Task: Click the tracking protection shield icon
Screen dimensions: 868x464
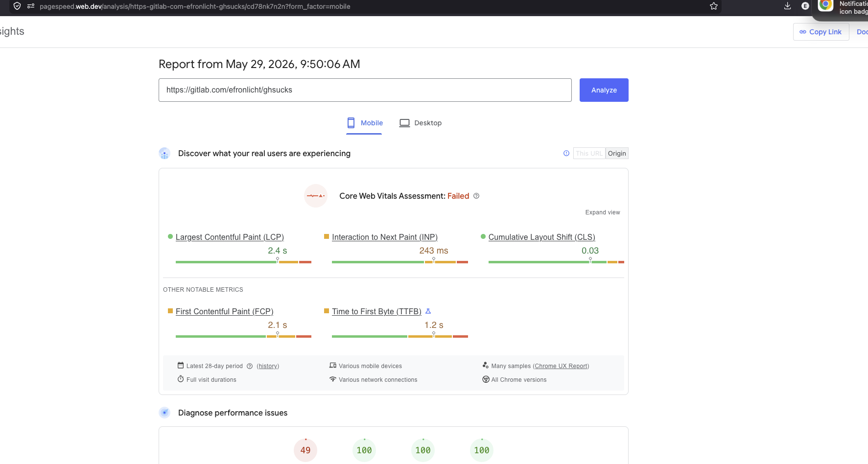Action: [x=17, y=6]
